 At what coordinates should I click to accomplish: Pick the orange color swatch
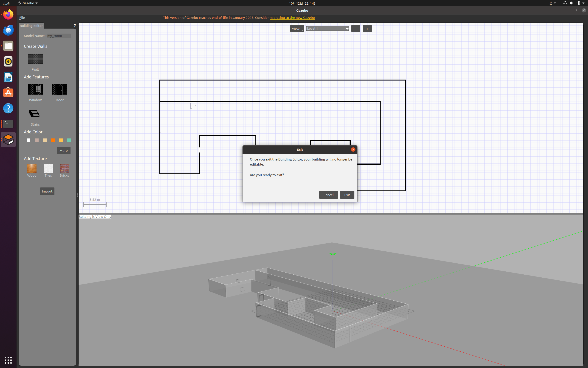53,141
